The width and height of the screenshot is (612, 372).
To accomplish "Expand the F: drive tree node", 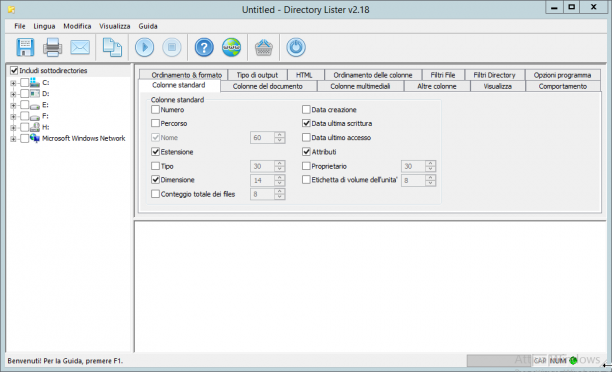I will (x=13, y=116).
